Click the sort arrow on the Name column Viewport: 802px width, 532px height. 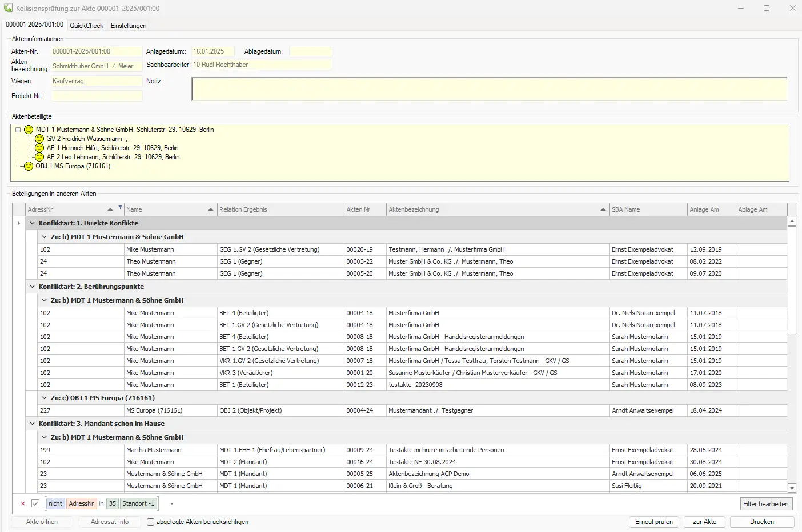(211, 209)
